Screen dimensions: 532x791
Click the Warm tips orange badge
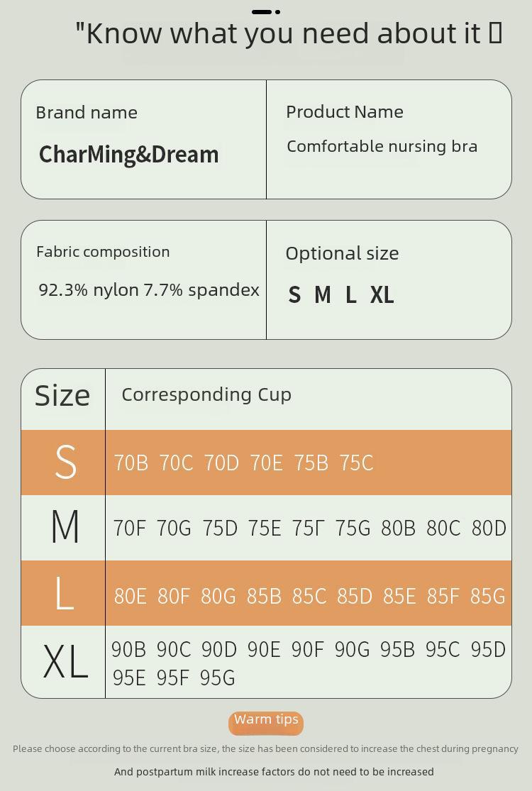266,724
